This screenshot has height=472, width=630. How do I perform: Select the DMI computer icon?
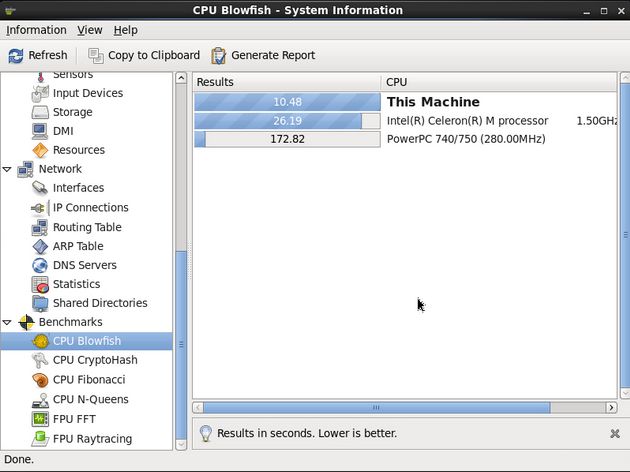pyautogui.click(x=40, y=131)
